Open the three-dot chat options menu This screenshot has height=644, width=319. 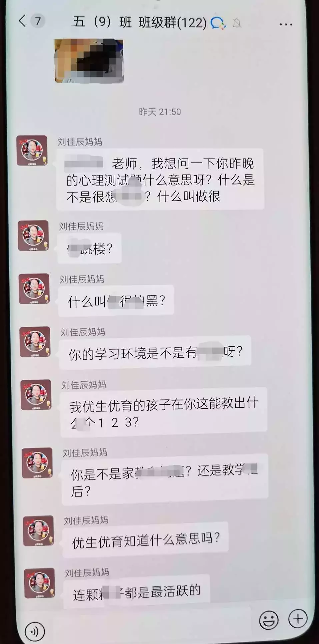point(286,24)
